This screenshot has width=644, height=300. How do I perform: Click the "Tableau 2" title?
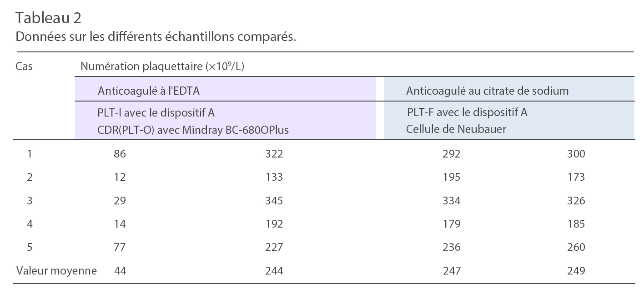coord(48,18)
